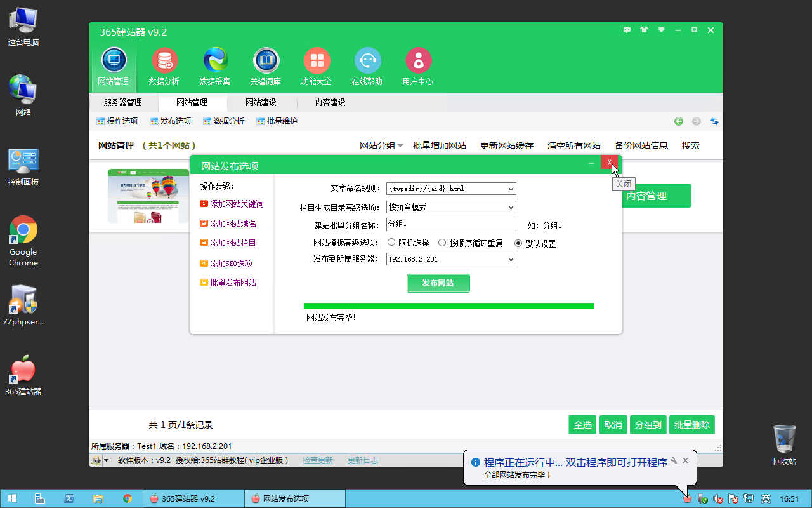Click the muted volume tray icon
This screenshot has width=812, height=508.
pos(718,499)
